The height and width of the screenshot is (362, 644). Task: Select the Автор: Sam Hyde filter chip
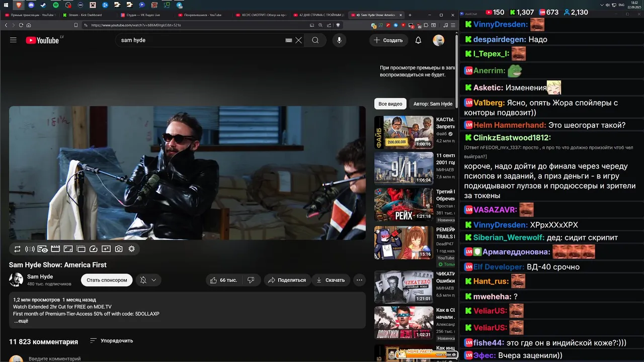[433, 104]
